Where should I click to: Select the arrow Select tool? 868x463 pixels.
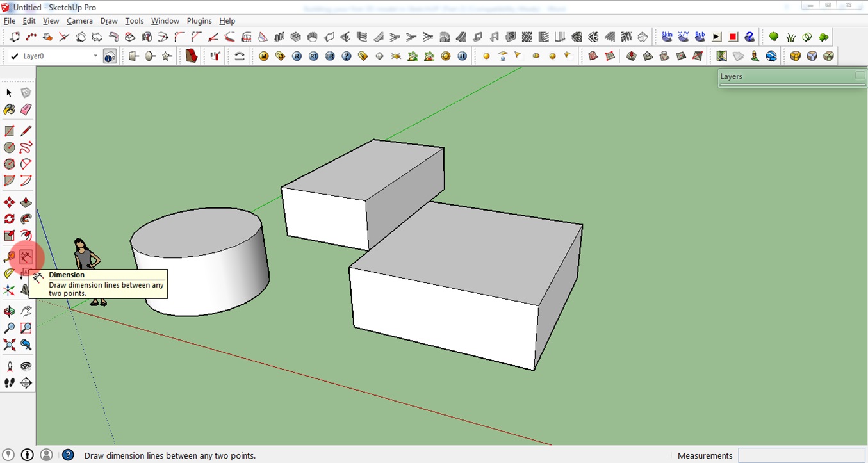point(8,92)
